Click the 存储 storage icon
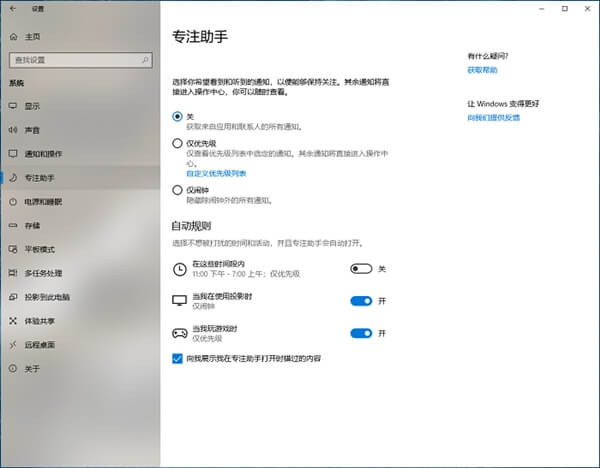600x468 pixels. [x=12, y=226]
